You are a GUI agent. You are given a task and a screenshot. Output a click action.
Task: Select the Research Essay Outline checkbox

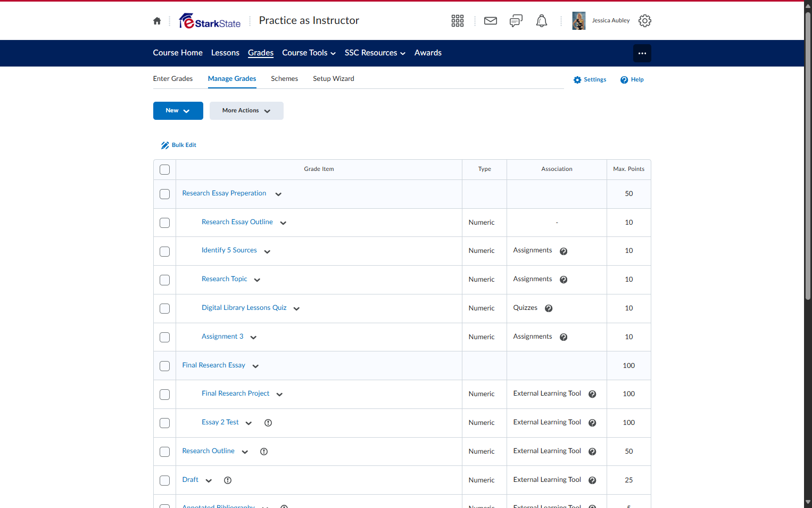pos(165,223)
